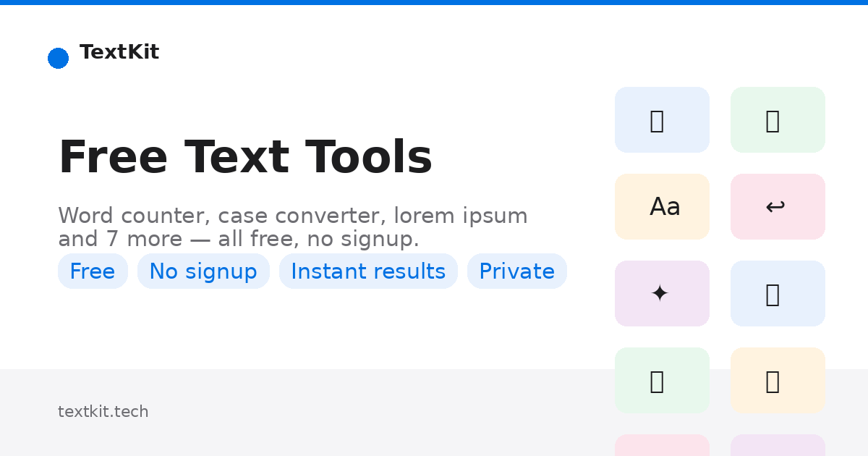Click the Free badge
The height and width of the screenshot is (456, 868).
(x=93, y=271)
